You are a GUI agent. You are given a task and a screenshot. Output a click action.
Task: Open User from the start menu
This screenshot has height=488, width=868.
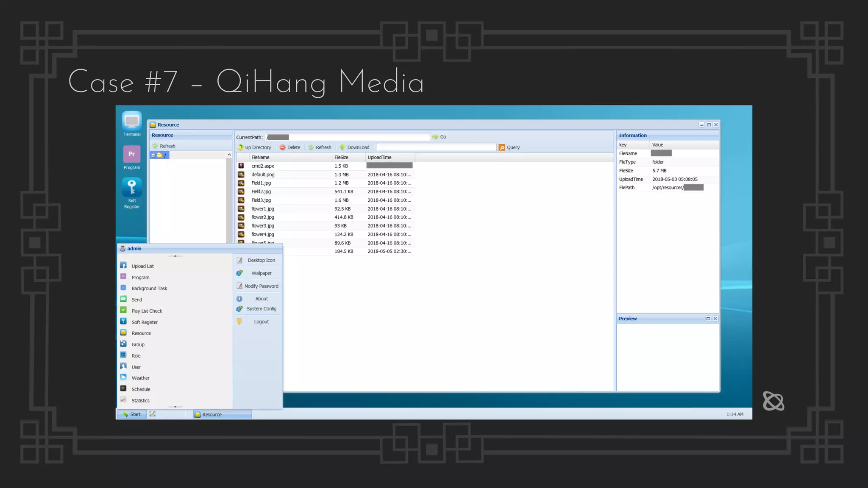136,367
